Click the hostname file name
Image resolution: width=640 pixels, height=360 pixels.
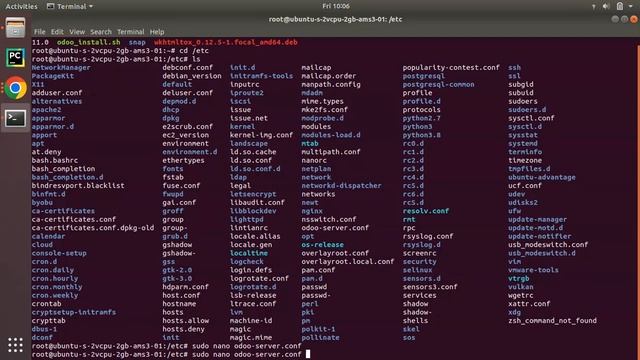(x=179, y=304)
